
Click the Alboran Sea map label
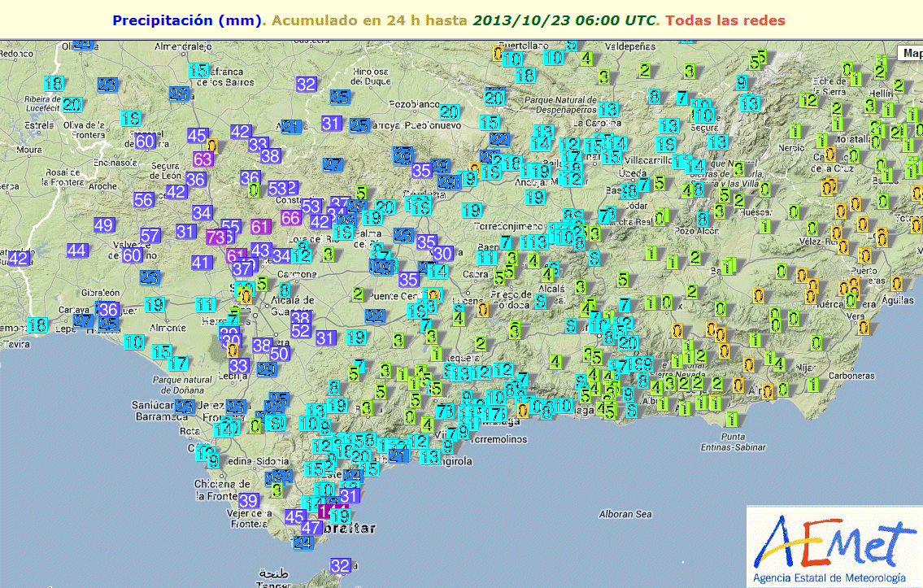click(x=625, y=514)
